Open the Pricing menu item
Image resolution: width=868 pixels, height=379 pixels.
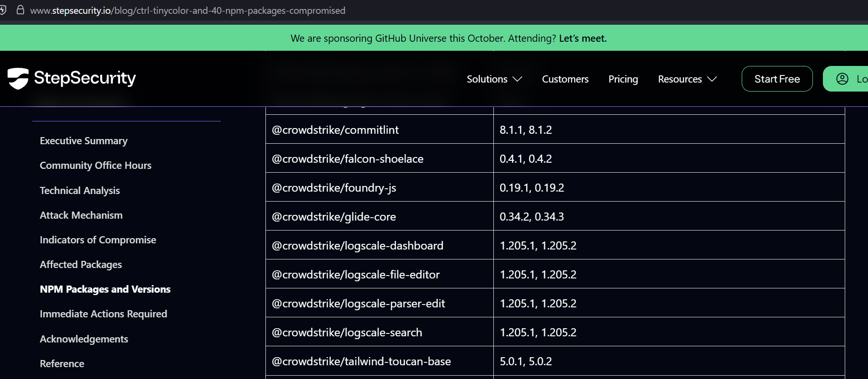coord(623,79)
